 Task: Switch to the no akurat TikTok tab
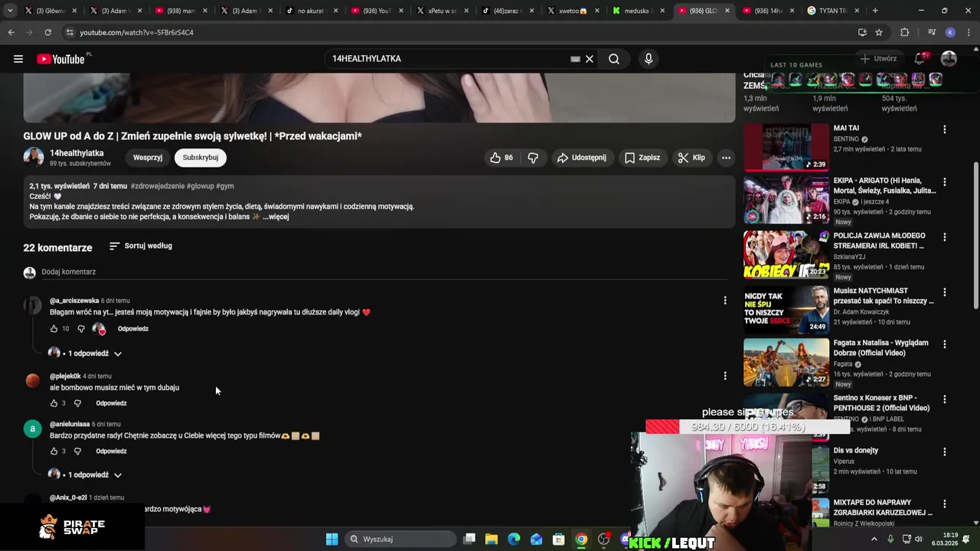310,11
